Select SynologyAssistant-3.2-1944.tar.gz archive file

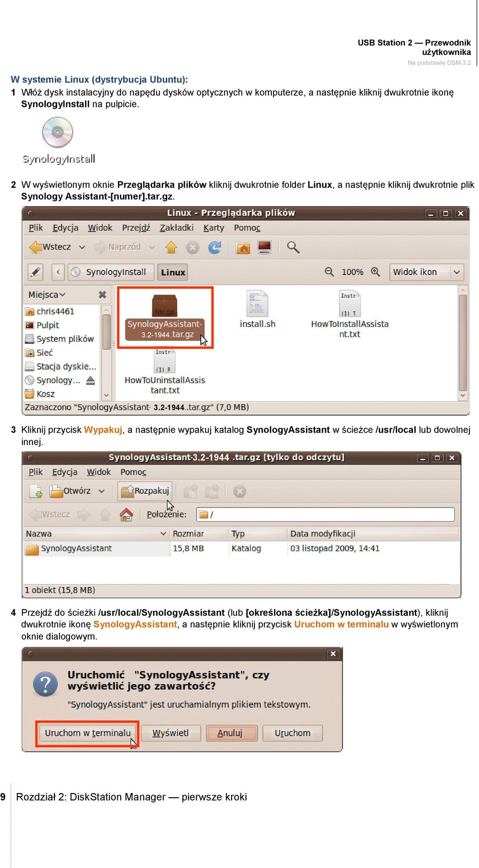point(165,317)
